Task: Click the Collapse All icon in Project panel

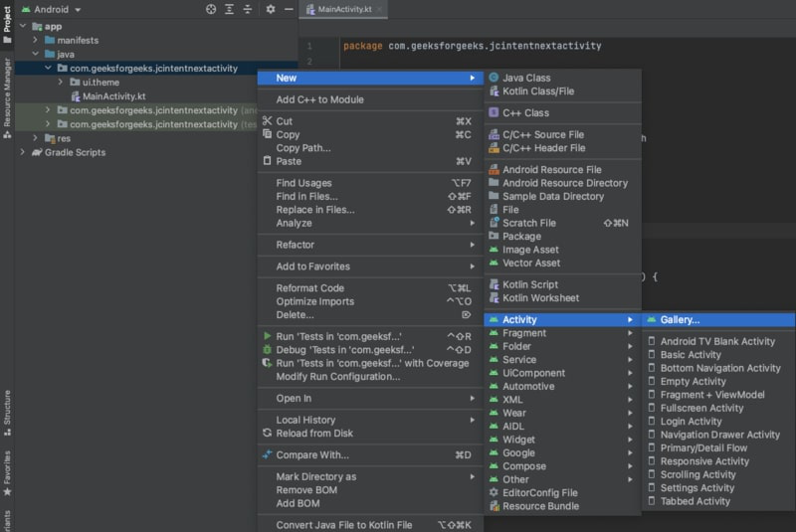Action: click(x=248, y=9)
